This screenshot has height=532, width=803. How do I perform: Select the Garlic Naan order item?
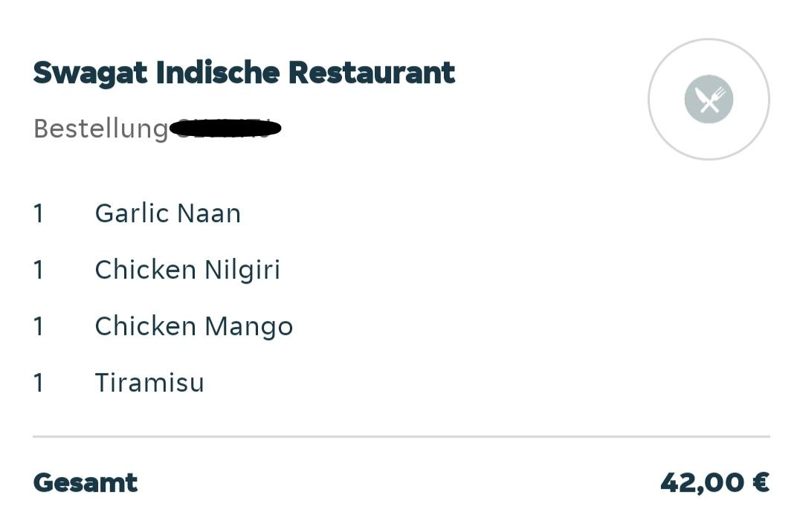click(167, 213)
